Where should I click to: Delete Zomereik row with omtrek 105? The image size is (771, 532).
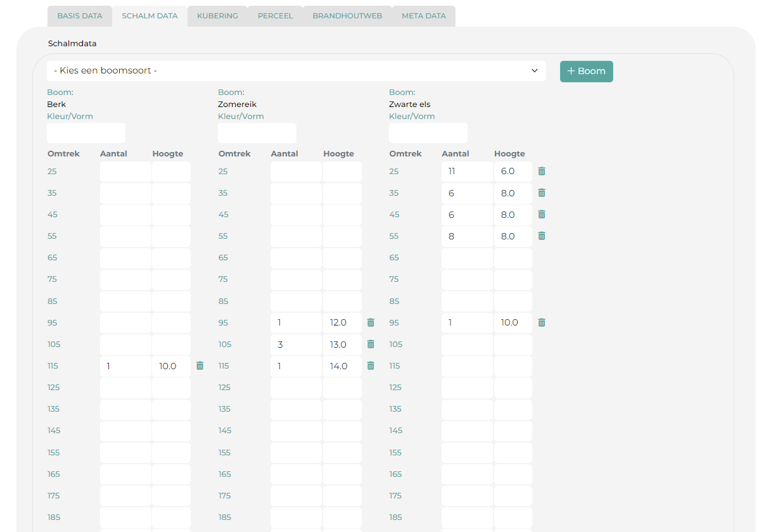(371, 344)
